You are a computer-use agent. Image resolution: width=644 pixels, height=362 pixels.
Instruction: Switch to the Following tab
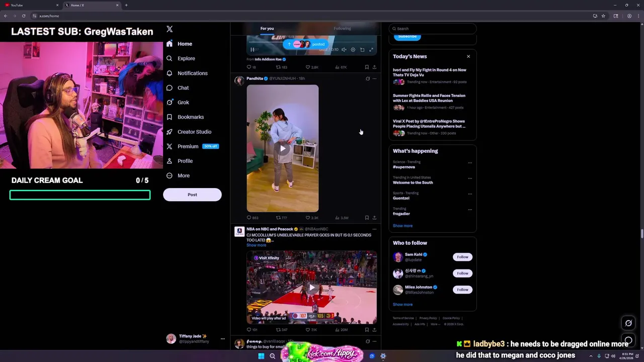coord(342,28)
